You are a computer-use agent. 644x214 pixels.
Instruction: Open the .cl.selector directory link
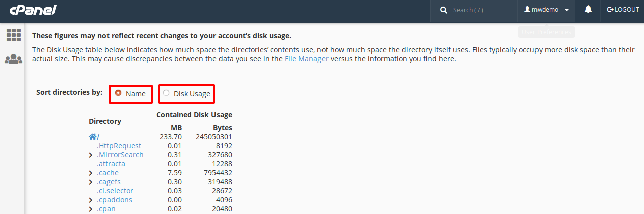[x=115, y=191]
